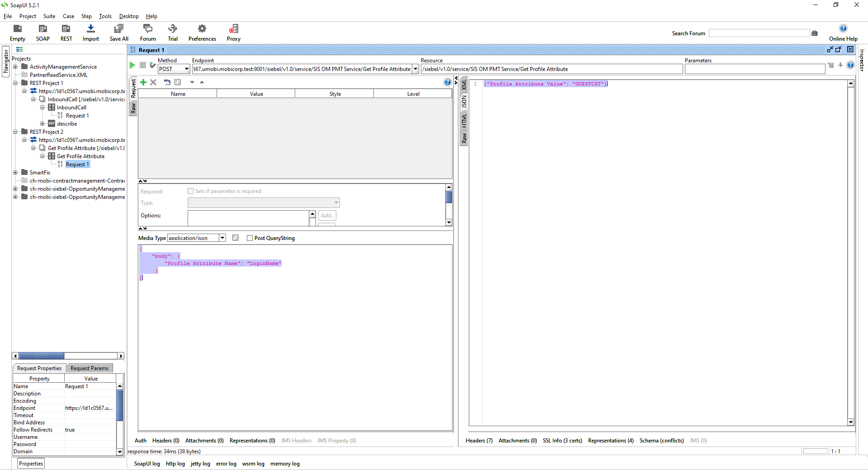Click the gray stop request button
The height and width of the screenshot is (470, 868).
143,65
